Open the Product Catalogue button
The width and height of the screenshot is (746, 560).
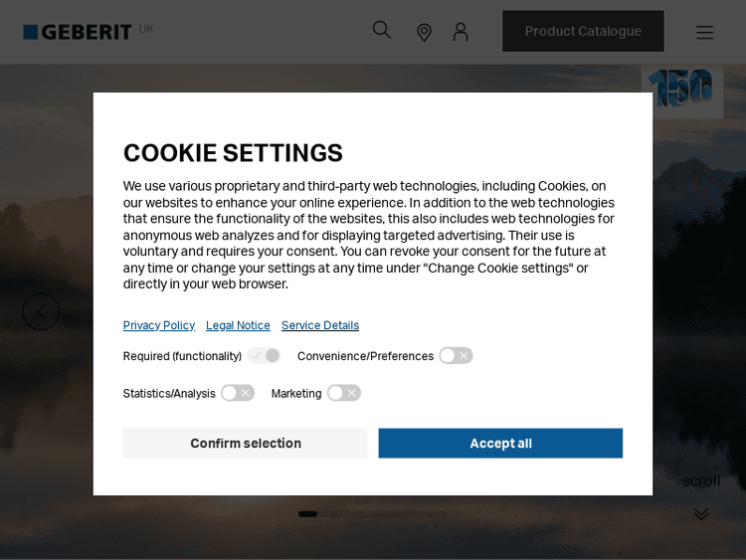click(x=583, y=31)
